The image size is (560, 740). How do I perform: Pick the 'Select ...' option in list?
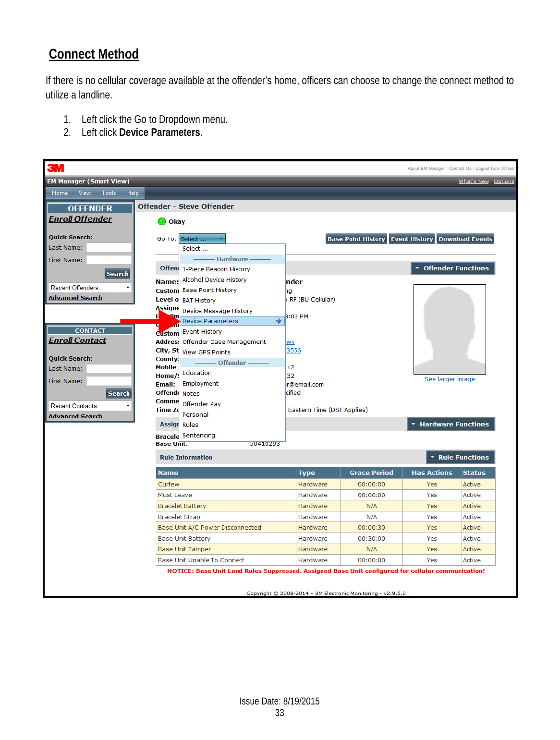coord(232,249)
